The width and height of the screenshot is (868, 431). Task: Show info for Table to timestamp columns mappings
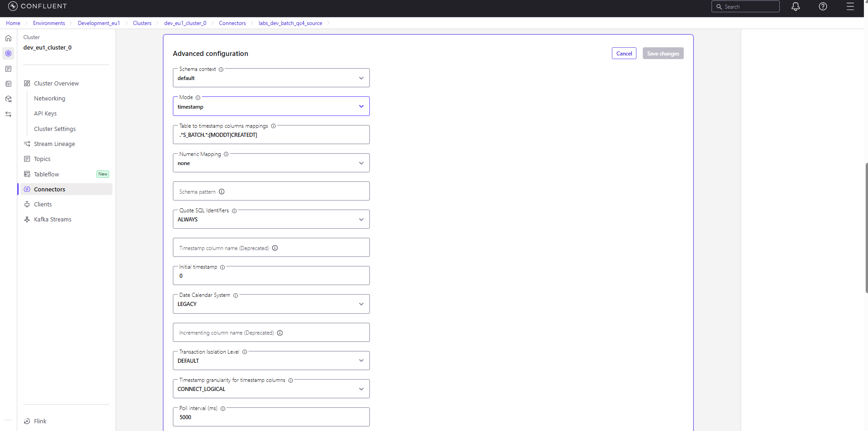click(273, 126)
